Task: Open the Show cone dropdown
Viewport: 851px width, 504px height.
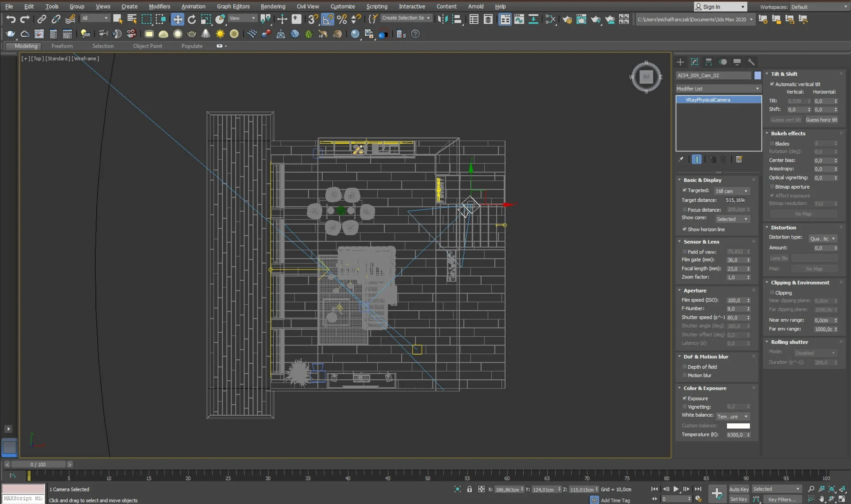Action: pyautogui.click(x=732, y=219)
